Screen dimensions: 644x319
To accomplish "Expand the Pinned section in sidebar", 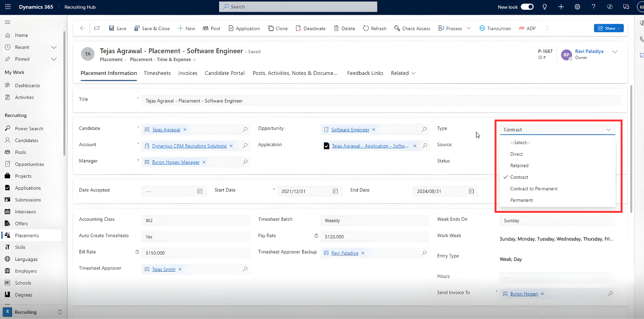I will click(x=54, y=59).
